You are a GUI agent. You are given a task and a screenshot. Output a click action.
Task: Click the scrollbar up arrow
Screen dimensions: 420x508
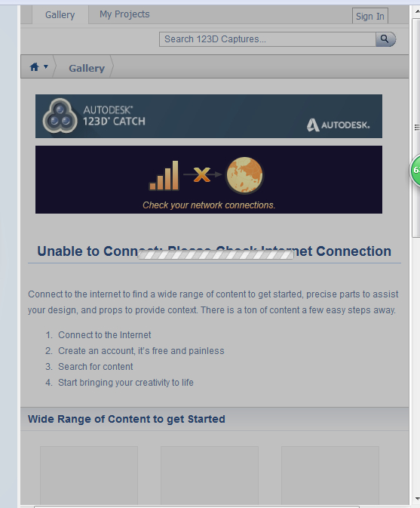point(417,11)
